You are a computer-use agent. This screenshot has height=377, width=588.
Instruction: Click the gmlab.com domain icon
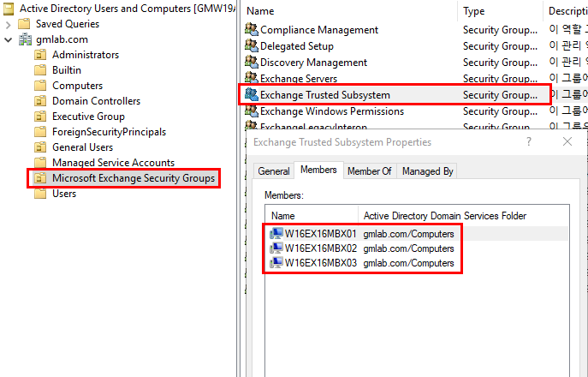pos(25,39)
